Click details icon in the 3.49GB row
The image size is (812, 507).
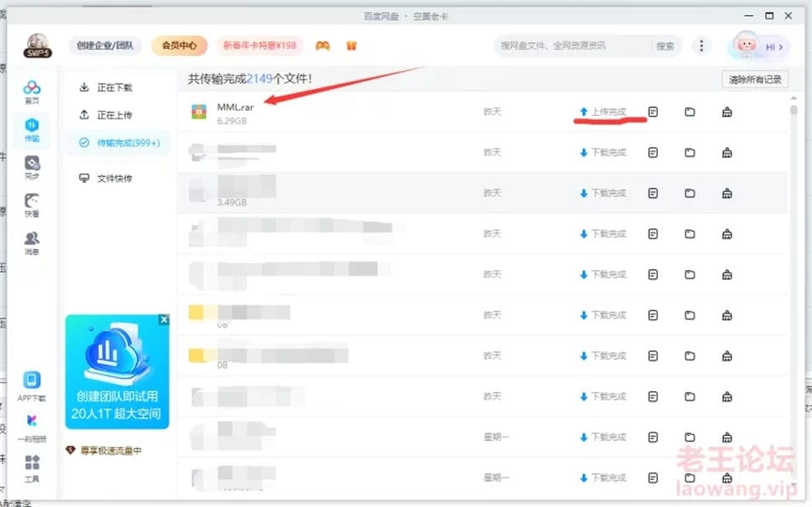(x=653, y=193)
